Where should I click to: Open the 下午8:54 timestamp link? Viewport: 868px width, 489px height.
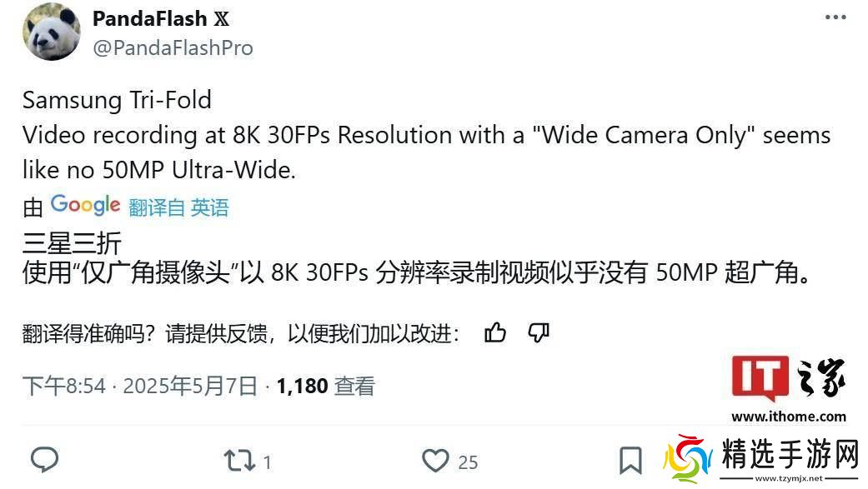tap(63, 386)
